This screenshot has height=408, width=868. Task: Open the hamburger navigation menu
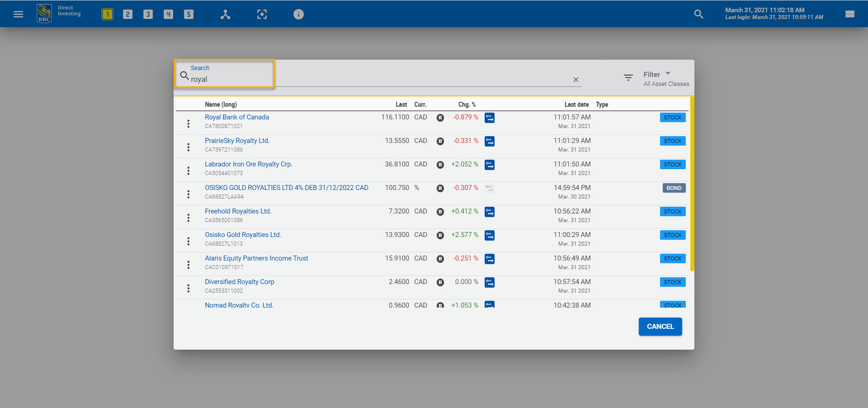tap(18, 14)
